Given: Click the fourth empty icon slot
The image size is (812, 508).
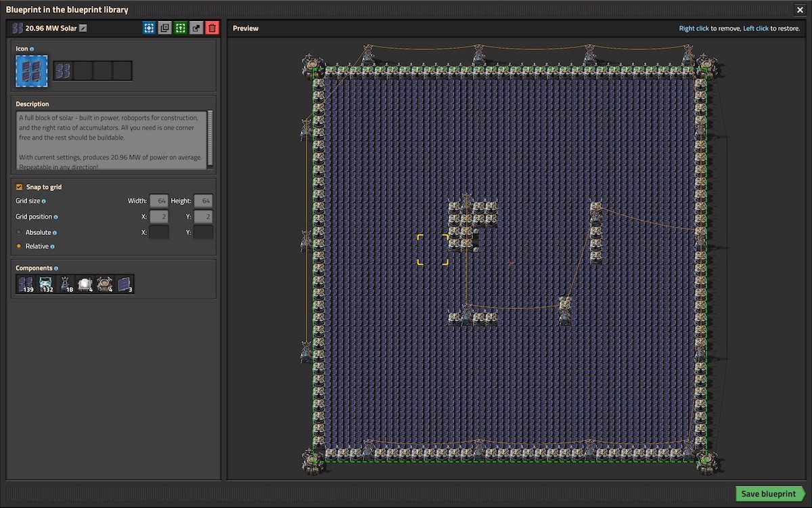Looking at the screenshot, I should [x=122, y=70].
